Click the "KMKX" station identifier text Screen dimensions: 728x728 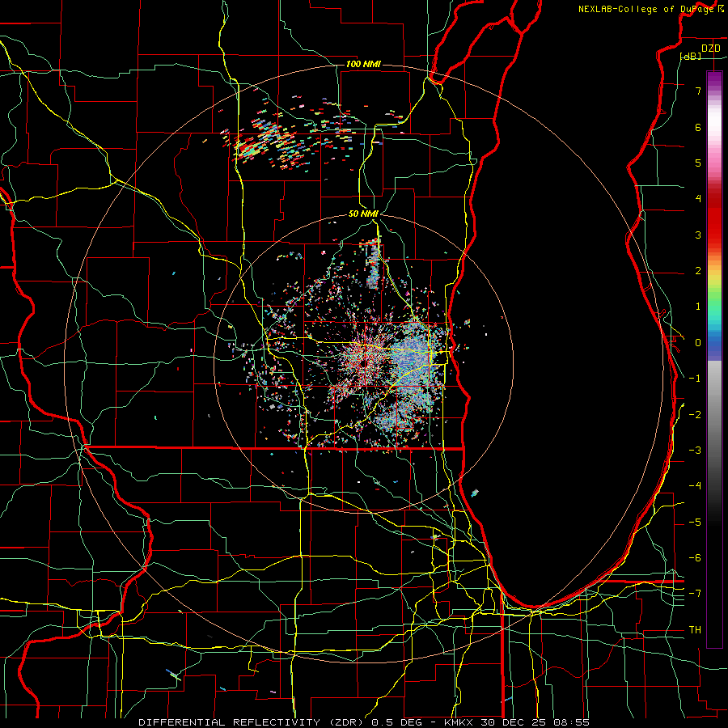[x=459, y=722]
